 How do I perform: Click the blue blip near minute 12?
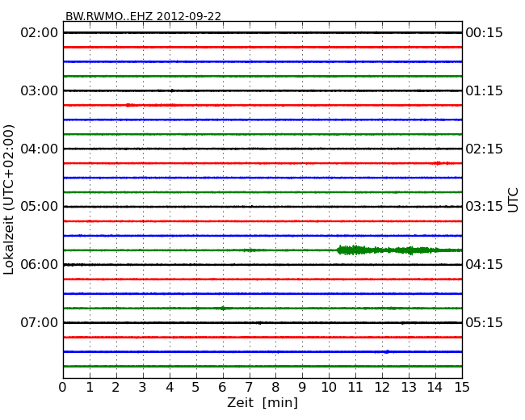(x=387, y=351)
